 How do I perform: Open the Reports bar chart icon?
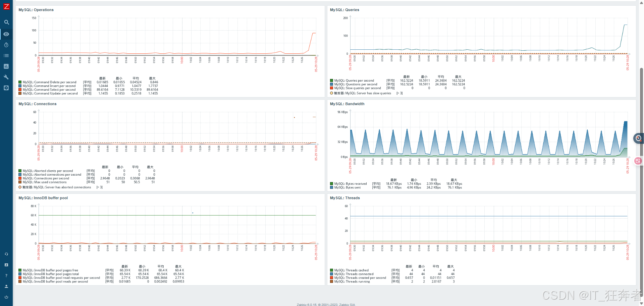point(6,66)
